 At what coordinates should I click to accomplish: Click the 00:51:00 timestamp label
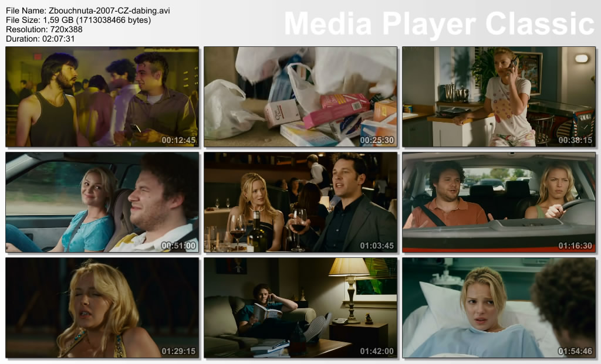[x=178, y=246]
